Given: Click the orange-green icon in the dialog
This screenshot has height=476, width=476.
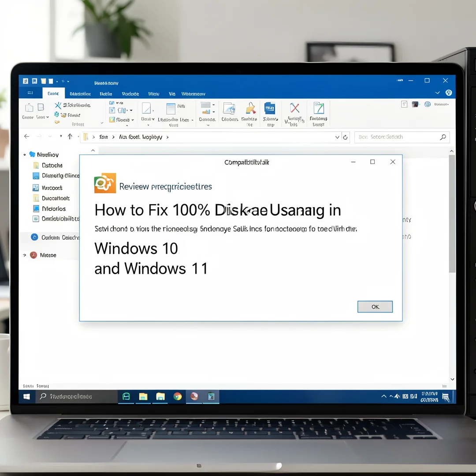Looking at the screenshot, I should [x=105, y=183].
